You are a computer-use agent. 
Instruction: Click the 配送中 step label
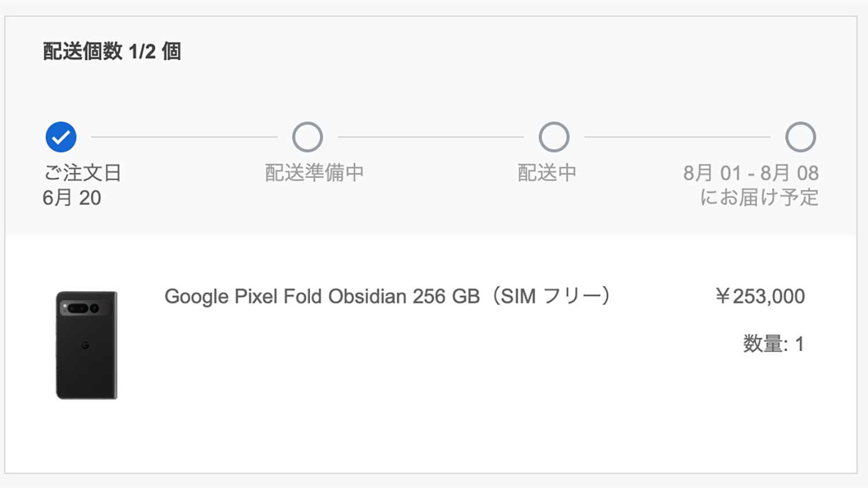(547, 172)
